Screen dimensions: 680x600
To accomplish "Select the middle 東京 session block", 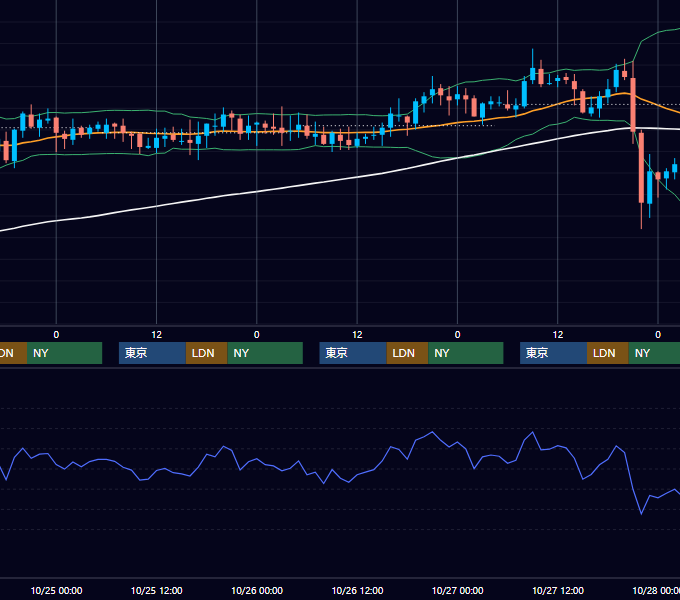I will pyautogui.click(x=353, y=353).
